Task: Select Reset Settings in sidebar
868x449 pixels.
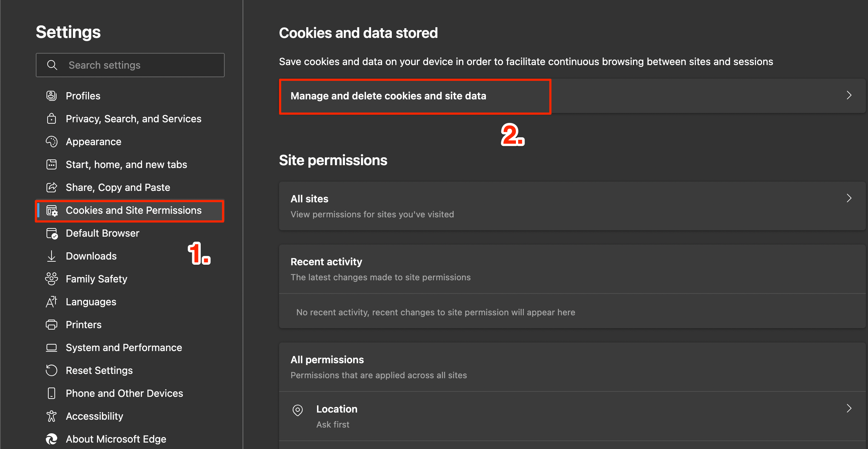Action: click(99, 370)
